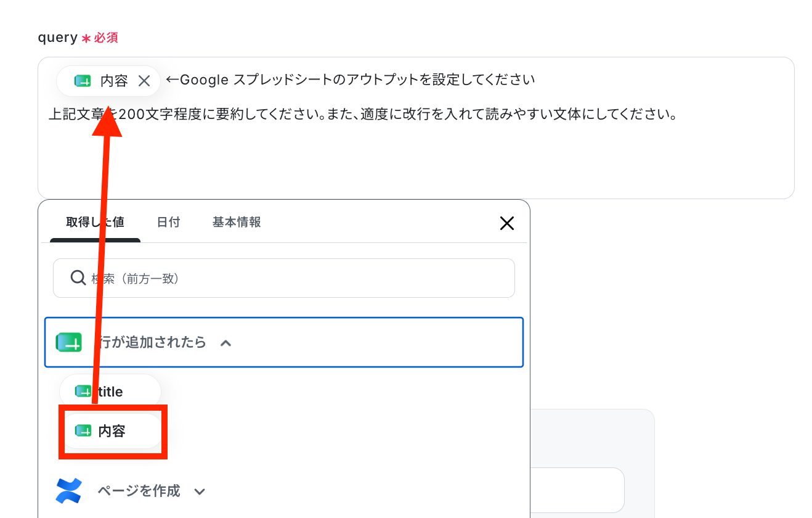Click the Sheets icon inside the query chip
This screenshot has height=518, width=812.
pyautogui.click(x=83, y=81)
